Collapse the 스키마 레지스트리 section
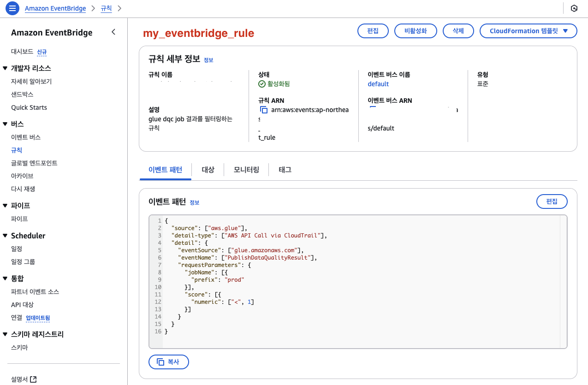 click(6, 334)
